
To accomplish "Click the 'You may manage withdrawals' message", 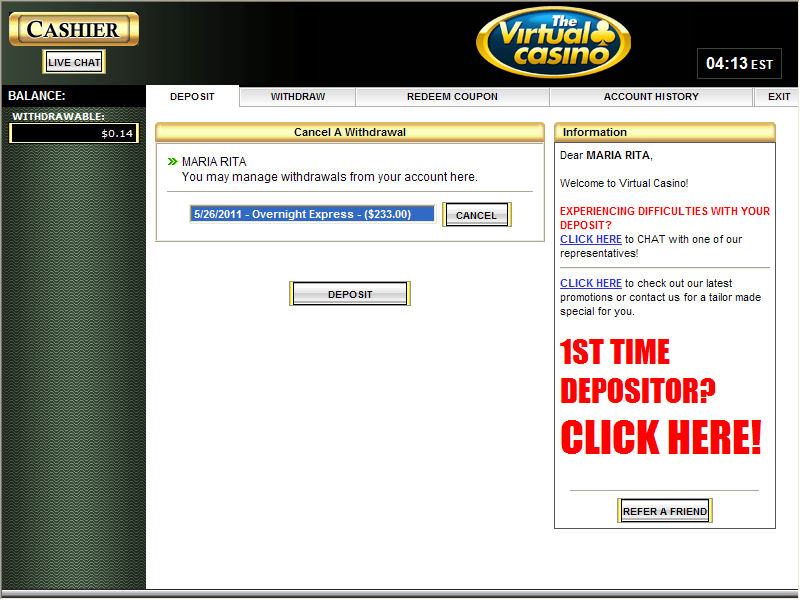I will (x=330, y=177).
